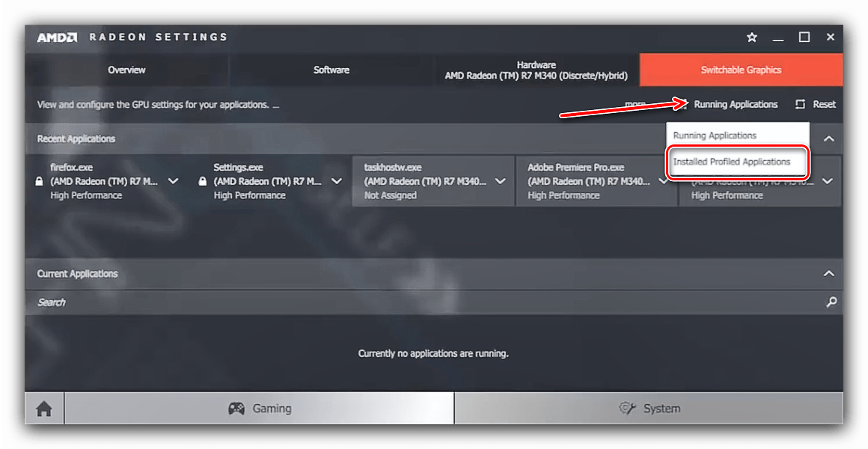
Task: Collapse the Recent Applications section
Action: (828, 138)
